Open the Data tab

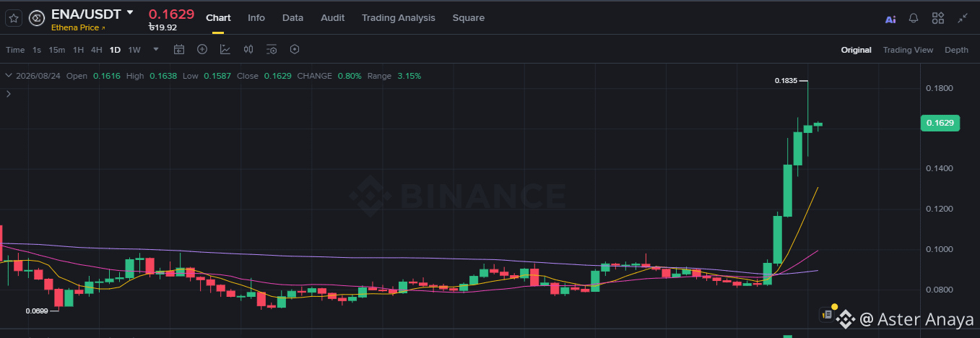pos(292,17)
